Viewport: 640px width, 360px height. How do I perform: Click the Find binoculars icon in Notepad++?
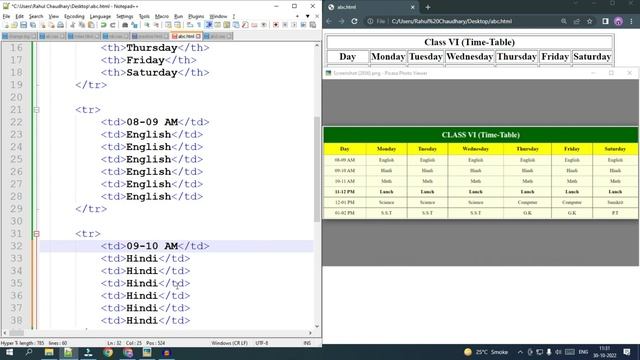pos(125,25)
